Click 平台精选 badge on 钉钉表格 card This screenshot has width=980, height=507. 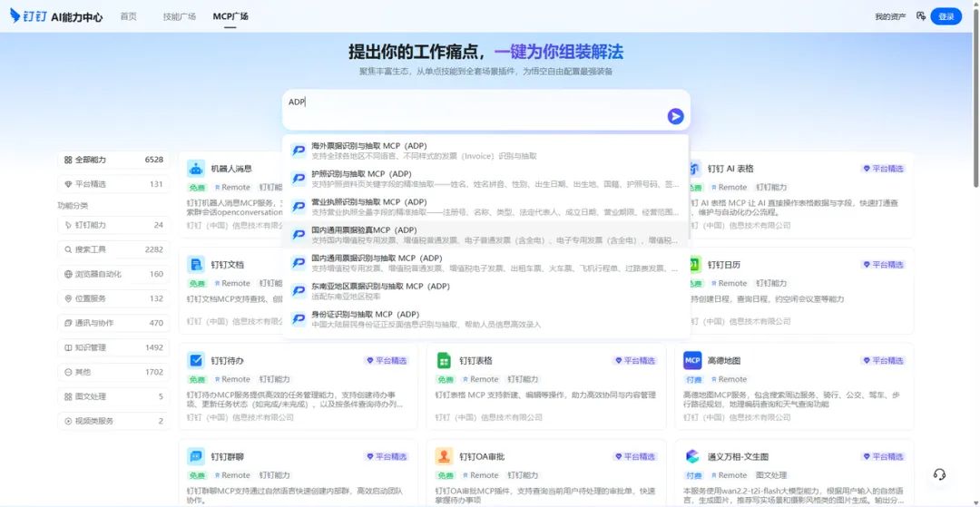635,360
